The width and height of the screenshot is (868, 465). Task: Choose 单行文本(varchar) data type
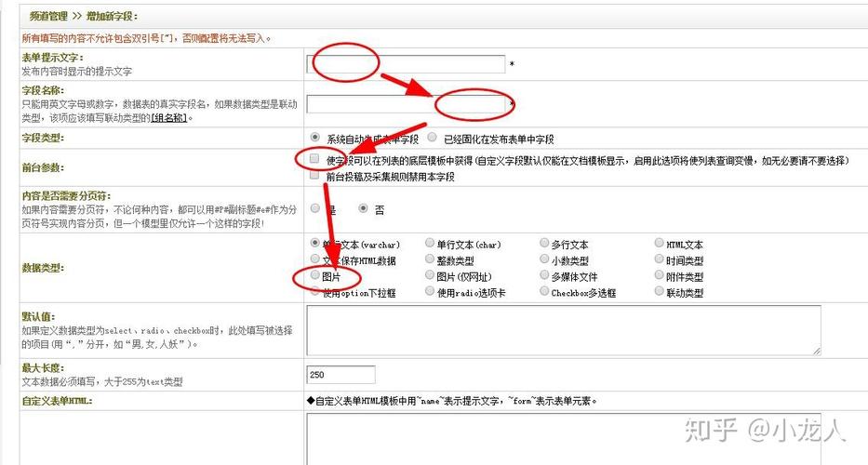[315, 243]
